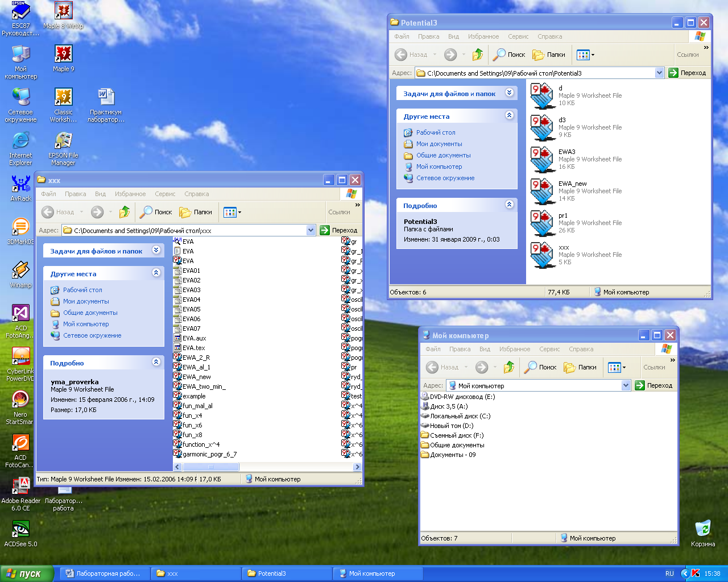Click horizontal scrollbar in xxx file list
Viewport: 728px width, 582px height.
(210, 467)
